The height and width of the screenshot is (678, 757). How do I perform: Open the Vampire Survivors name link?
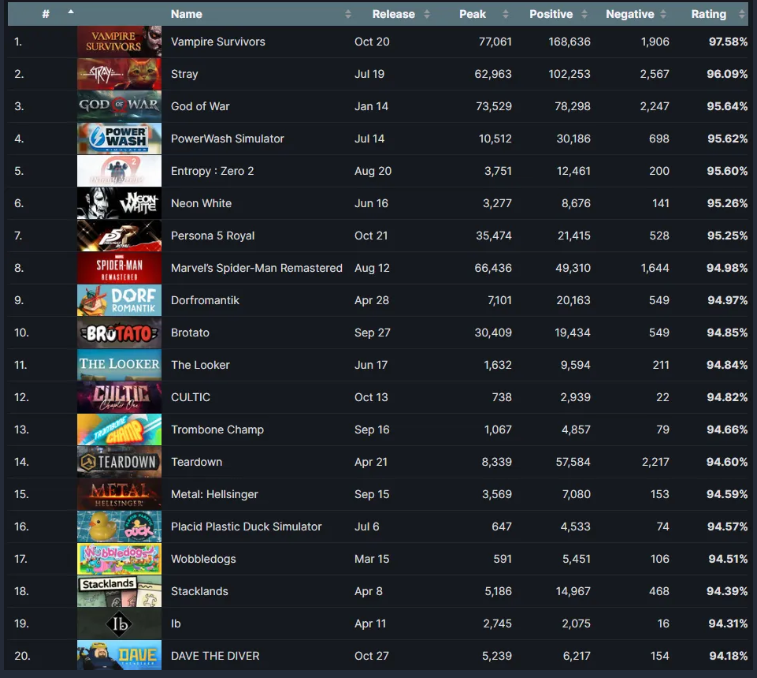pyautogui.click(x=218, y=42)
